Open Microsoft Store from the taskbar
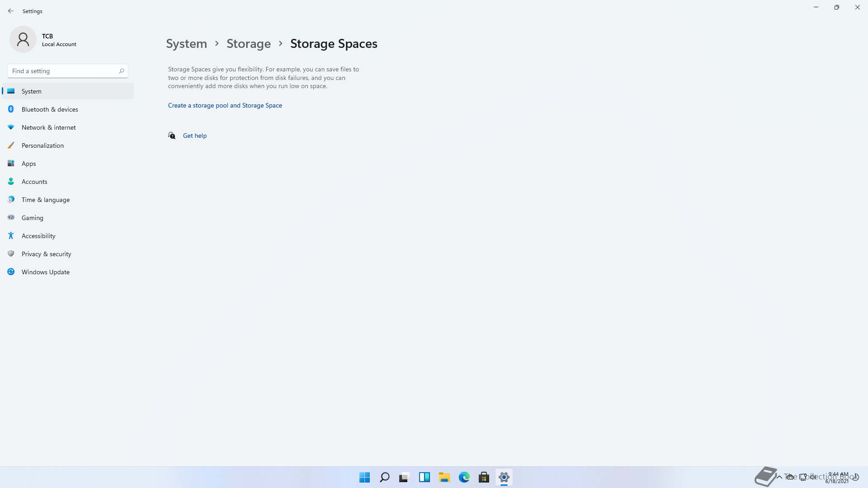Viewport: 868px width, 488px height. [484, 477]
